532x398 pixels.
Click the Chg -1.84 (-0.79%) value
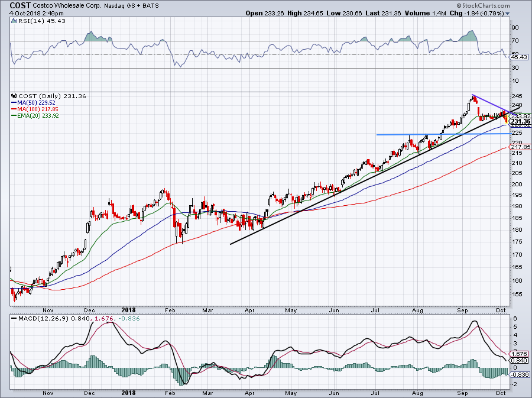[476, 13]
